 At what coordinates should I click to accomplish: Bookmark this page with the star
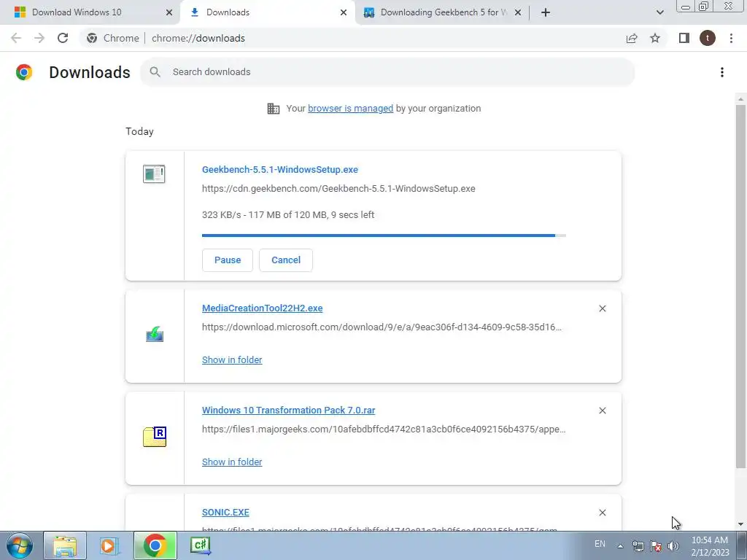[x=655, y=38]
